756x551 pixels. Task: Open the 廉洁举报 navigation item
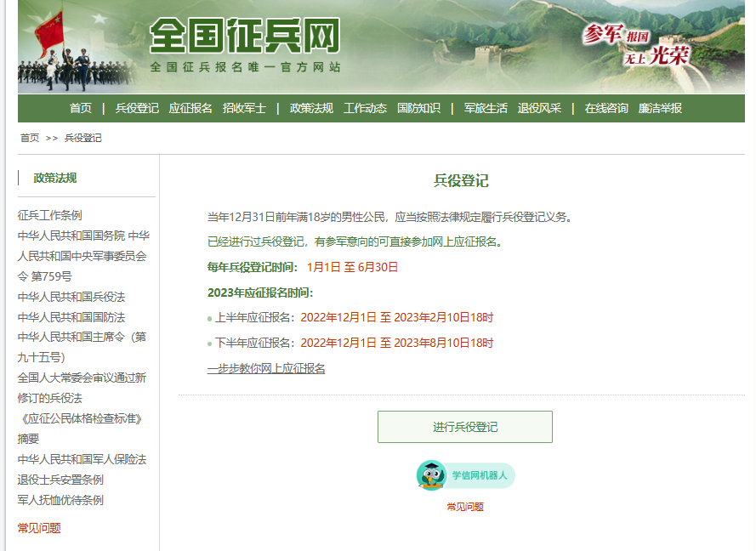pos(660,108)
